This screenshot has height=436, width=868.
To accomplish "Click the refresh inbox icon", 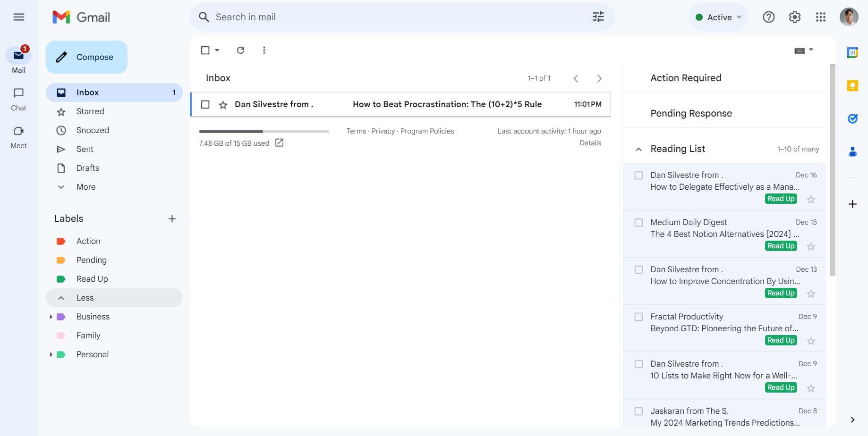I will tap(240, 50).
